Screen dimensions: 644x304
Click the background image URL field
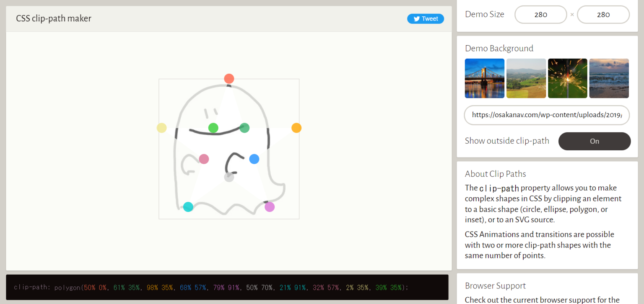tap(547, 115)
